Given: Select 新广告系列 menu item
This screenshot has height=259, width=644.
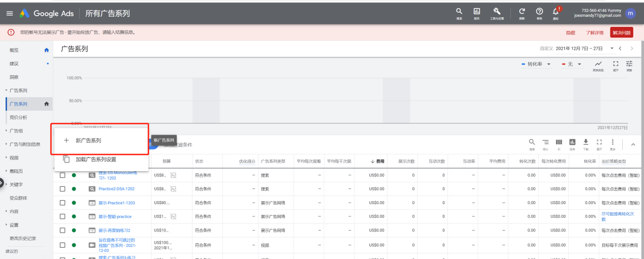Looking at the screenshot, I should 101,141.
